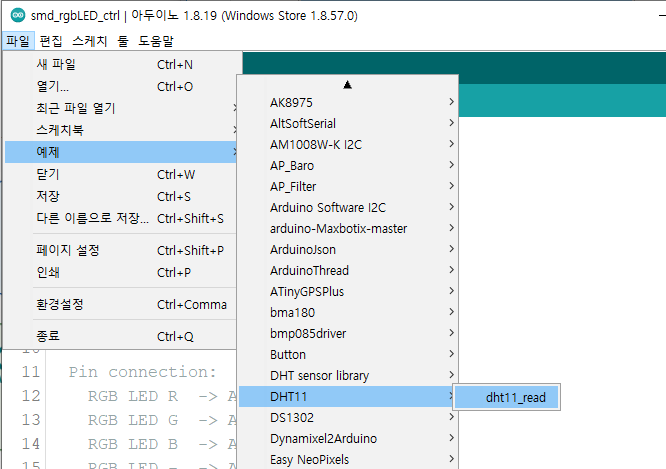Expand AM1008W-K I2C examples

coord(347,144)
